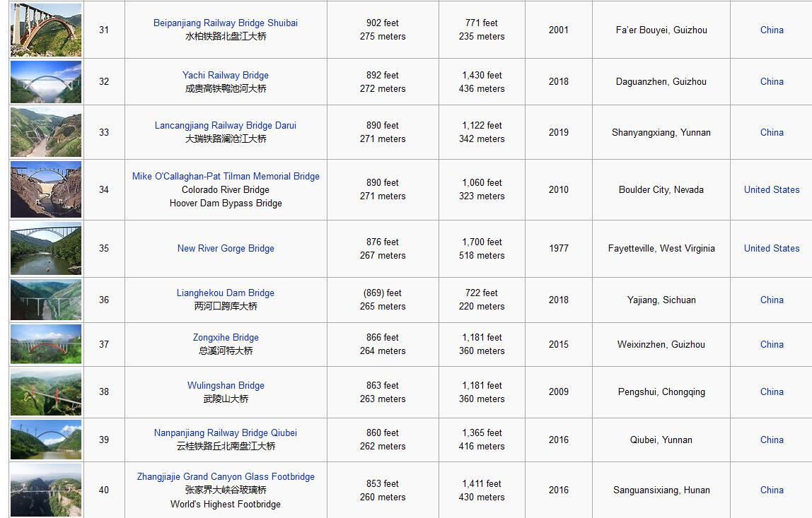Click the Wulingshan Bridge thumbnail image
This screenshot has height=518, width=812.
[46, 392]
